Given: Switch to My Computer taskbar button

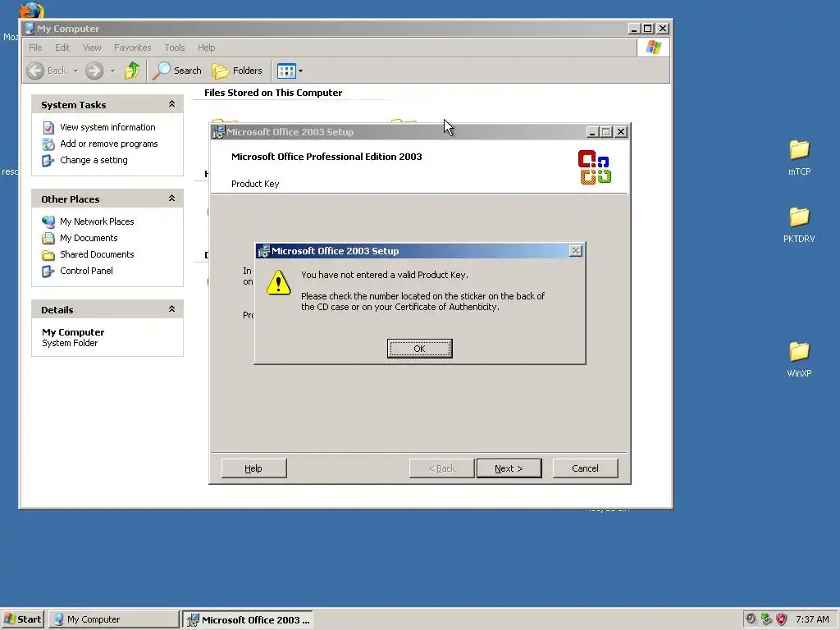Looking at the screenshot, I should [114, 619].
